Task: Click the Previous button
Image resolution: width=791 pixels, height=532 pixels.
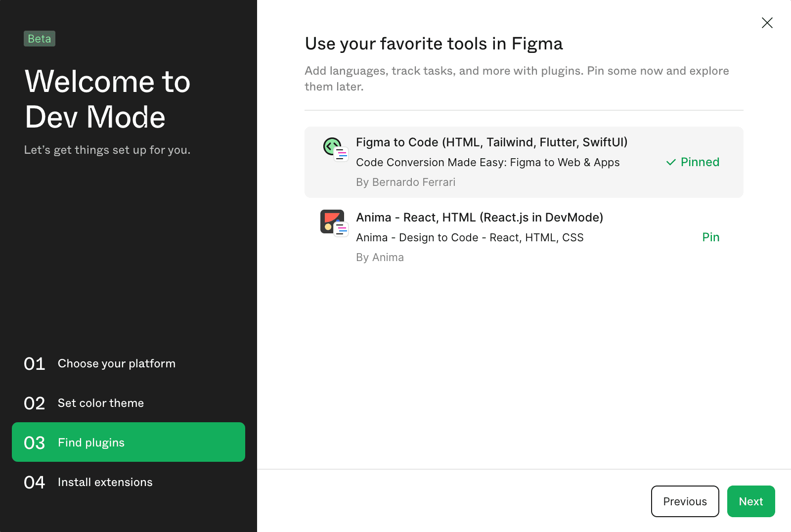Action: click(685, 501)
